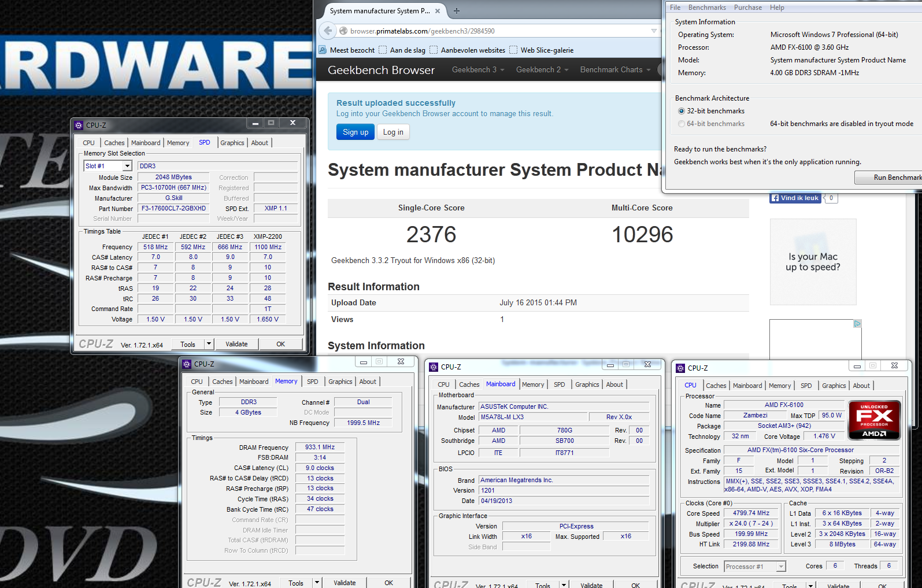This screenshot has height=588, width=922.
Task: Click the single-core score 2376
Action: coord(431,235)
